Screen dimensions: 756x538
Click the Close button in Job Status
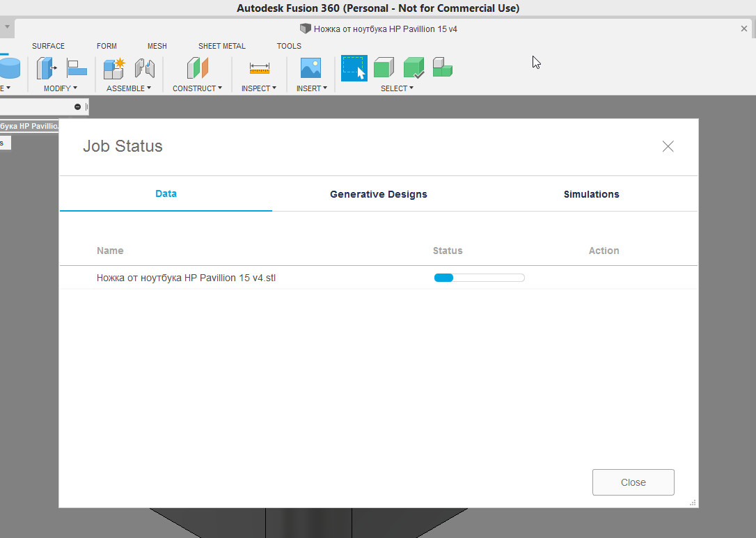633,482
